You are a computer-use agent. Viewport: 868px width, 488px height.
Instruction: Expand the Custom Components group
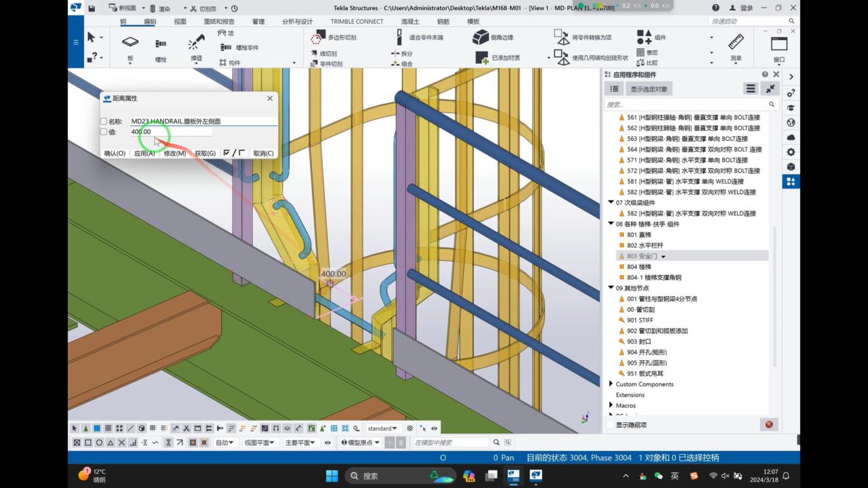coord(610,384)
